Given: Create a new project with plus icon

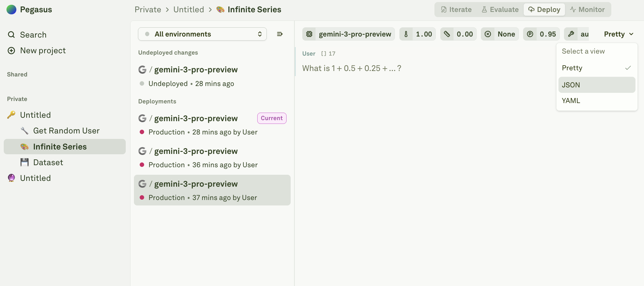Looking at the screenshot, I should pos(11,51).
